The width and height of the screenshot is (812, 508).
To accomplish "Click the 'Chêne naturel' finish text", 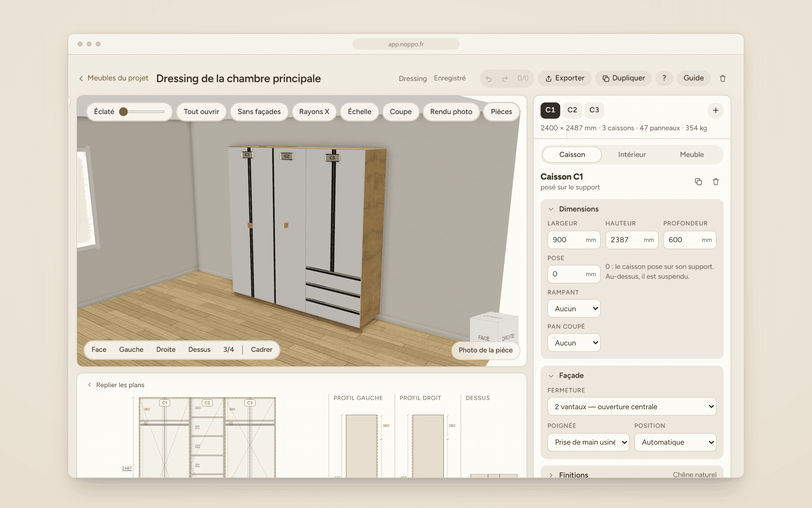I will 694,474.
